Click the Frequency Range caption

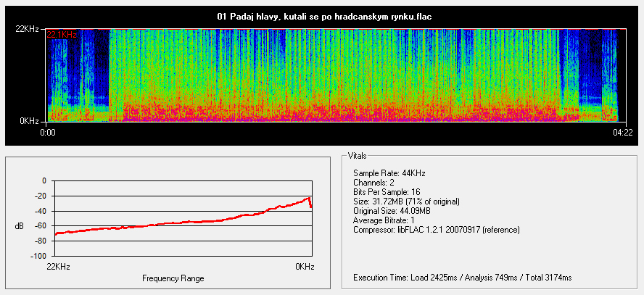tap(173, 278)
